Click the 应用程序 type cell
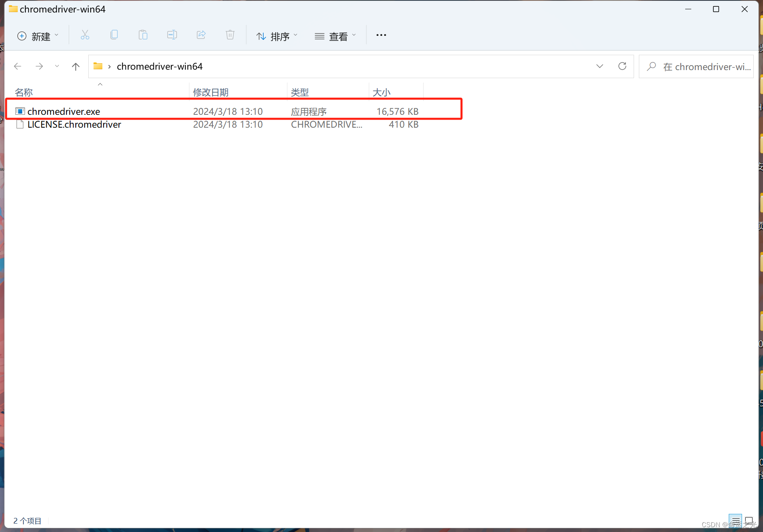Viewport: 763px width, 532px height. click(309, 112)
